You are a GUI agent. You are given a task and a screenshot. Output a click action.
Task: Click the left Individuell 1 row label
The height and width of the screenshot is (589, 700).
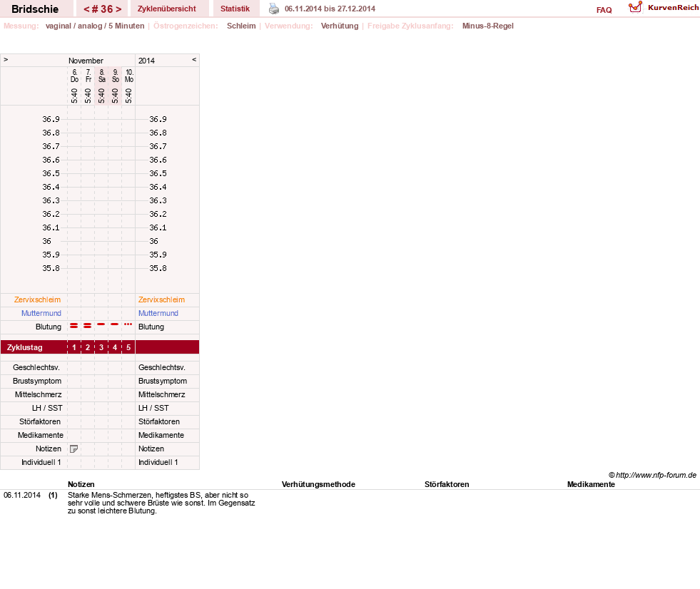click(x=41, y=462)
